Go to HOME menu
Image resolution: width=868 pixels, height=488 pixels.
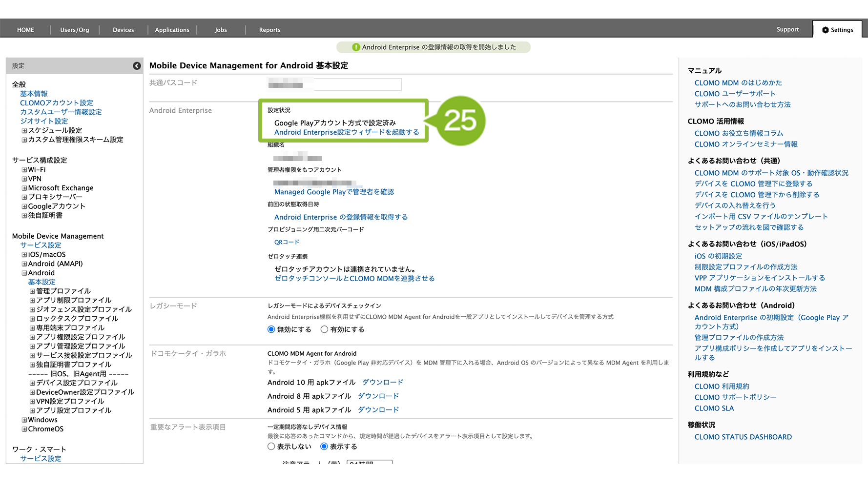point(25,30)
